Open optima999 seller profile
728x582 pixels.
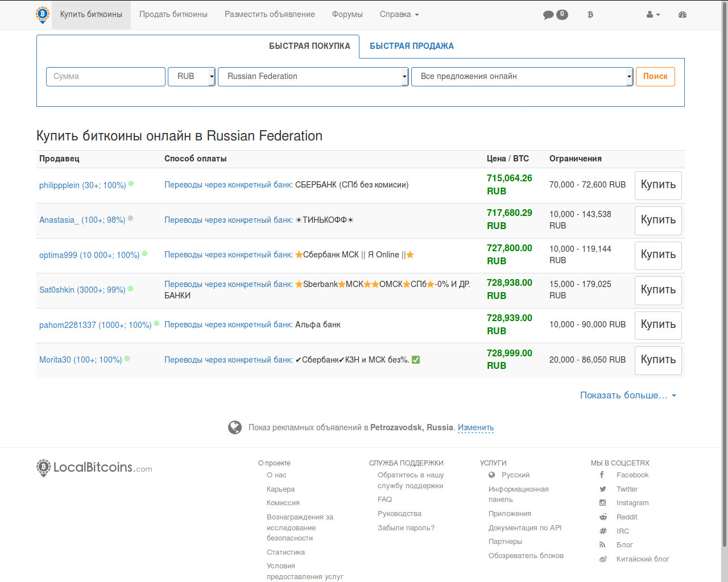89,255
